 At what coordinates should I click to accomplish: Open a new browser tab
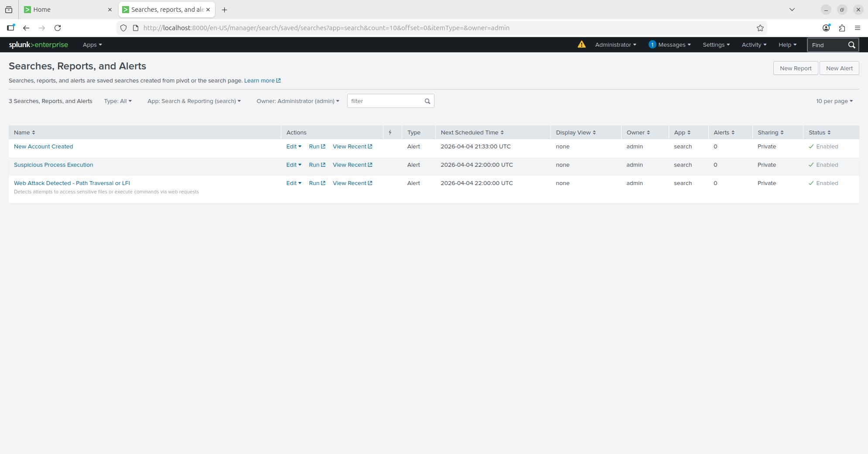pyautogui.click(x=225, y=10)
